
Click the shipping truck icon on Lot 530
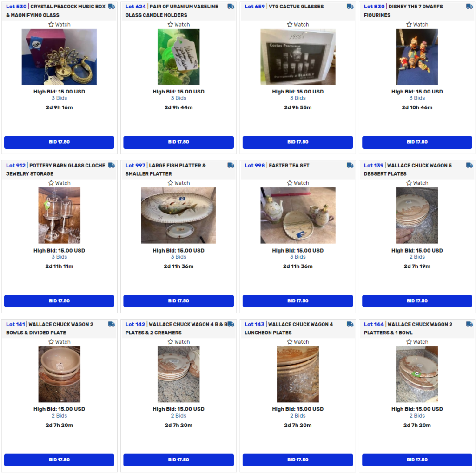pos(112,7)
